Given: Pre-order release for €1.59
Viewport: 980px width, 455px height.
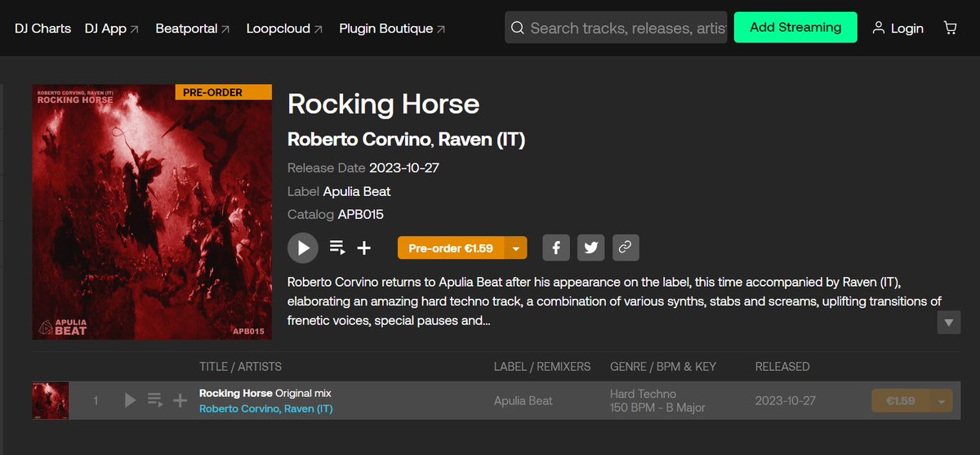Looking at the screenshot, I should coord(451,248).
